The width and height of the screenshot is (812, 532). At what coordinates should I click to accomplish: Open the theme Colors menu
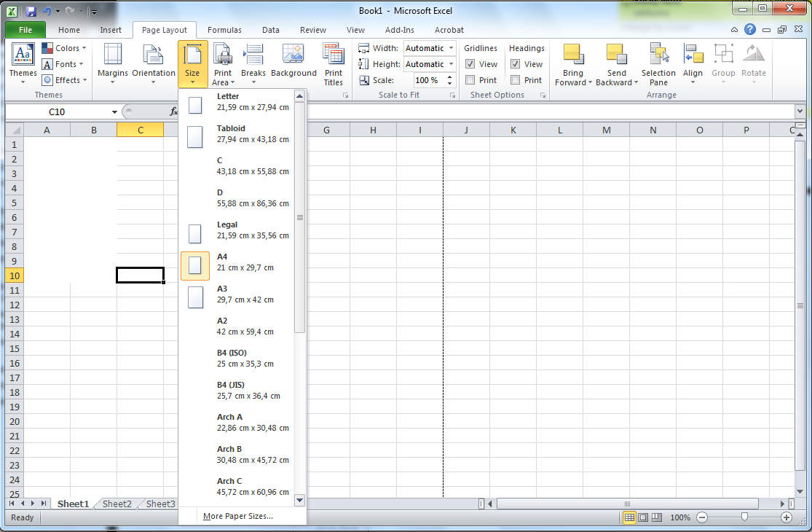(x=64, y=48)
